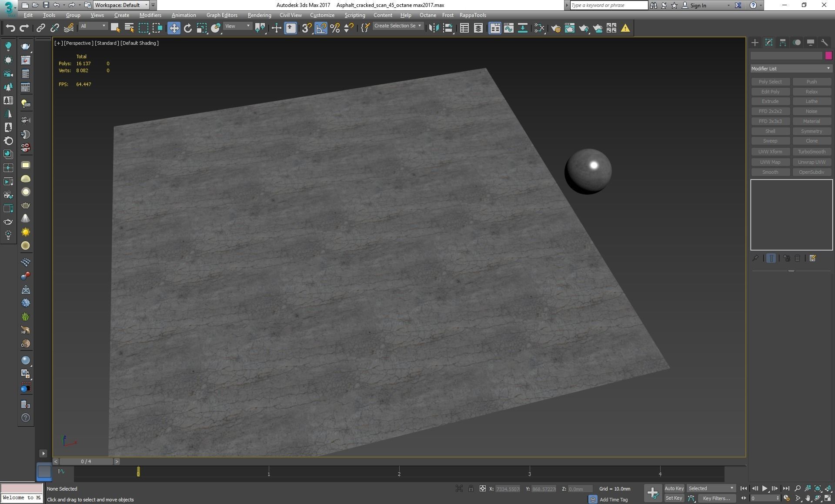The width and height of the screenshot is (835, 504).
Task: Click the Key Filters button
Action: (x=716, y=498)
